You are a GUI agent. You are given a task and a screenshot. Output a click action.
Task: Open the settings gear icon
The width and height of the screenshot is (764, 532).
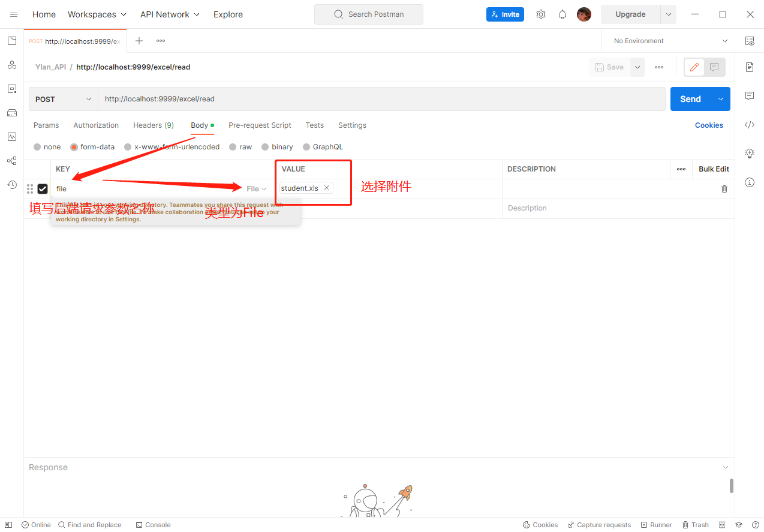[540, 14]
